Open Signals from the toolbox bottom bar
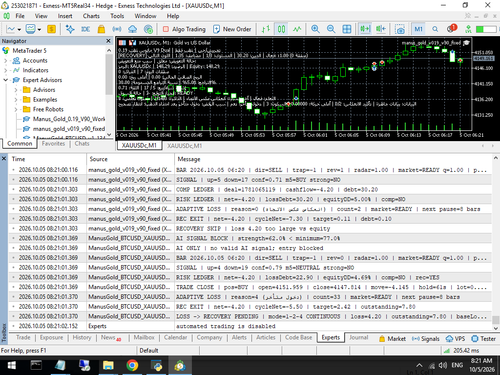 pos(426,339)
